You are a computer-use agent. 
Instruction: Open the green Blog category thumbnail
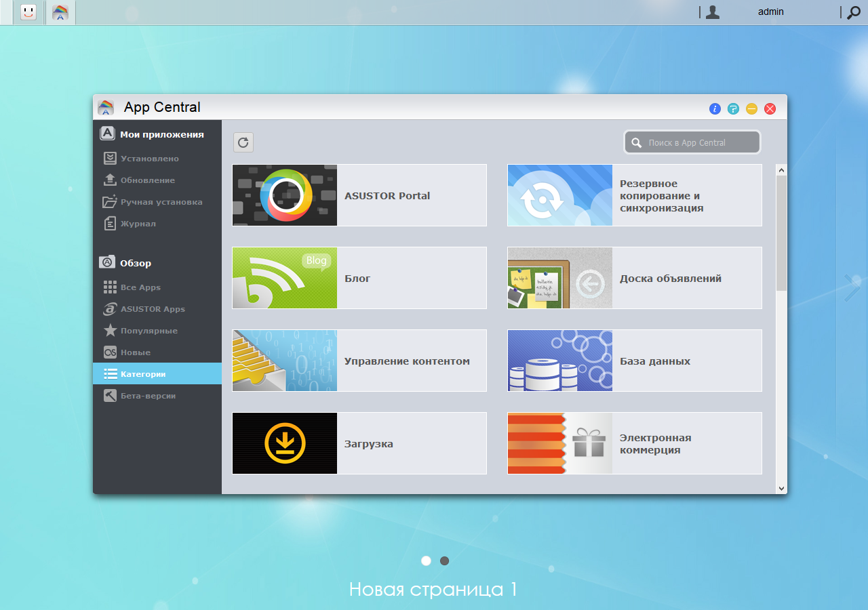coord(285,278)
